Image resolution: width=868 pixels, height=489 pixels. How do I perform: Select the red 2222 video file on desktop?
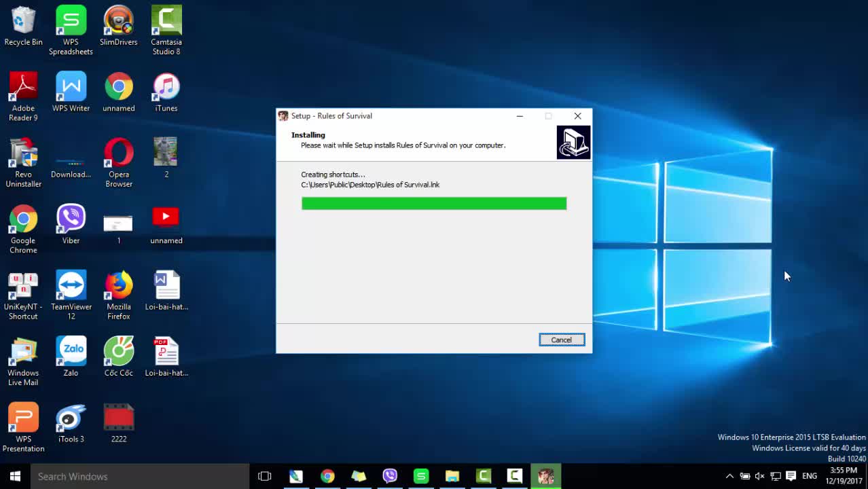click(x=119, y=423)
